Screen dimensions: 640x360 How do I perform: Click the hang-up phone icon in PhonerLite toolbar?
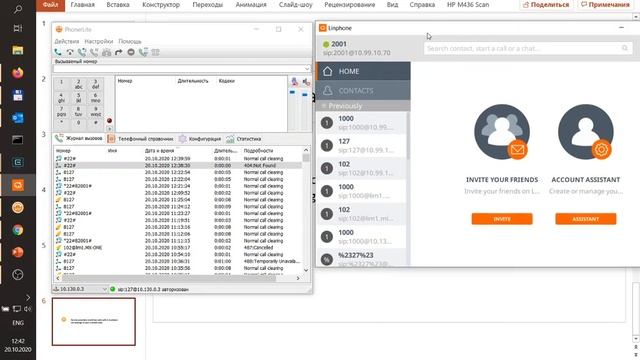(70, 52)
